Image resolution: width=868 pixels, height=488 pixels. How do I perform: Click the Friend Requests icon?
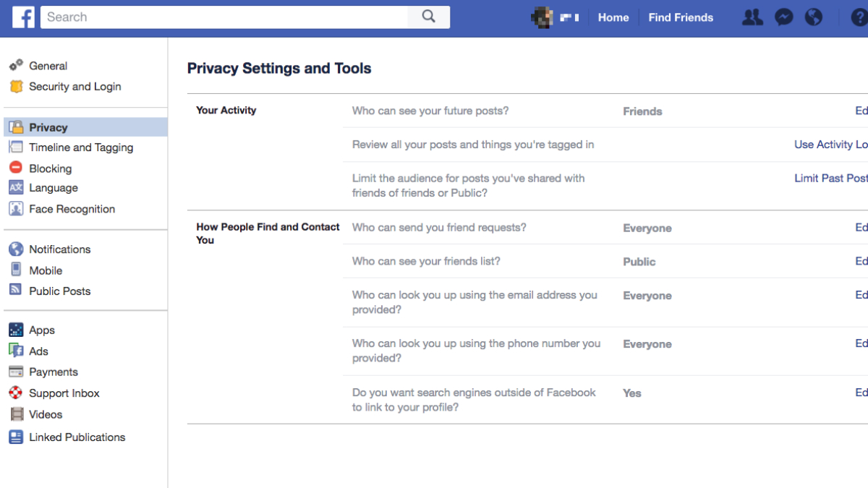(x=752, y=17)
